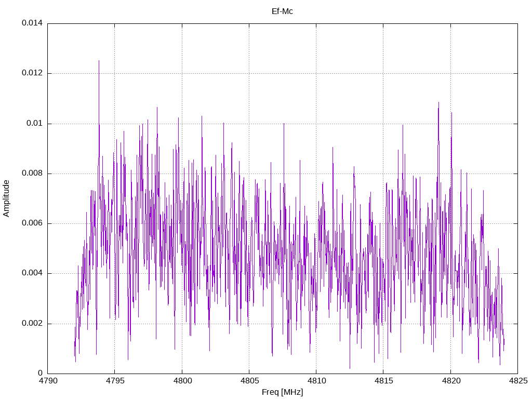
Task: Click y-axis tick value 0.006
Action: pos(32,223)
